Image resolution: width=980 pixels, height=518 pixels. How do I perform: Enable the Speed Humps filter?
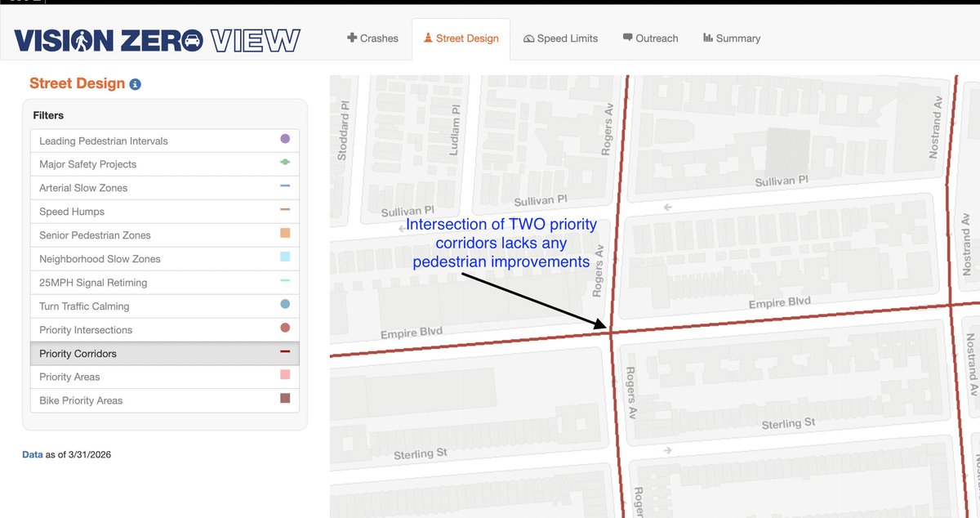(x=165, y=212)
